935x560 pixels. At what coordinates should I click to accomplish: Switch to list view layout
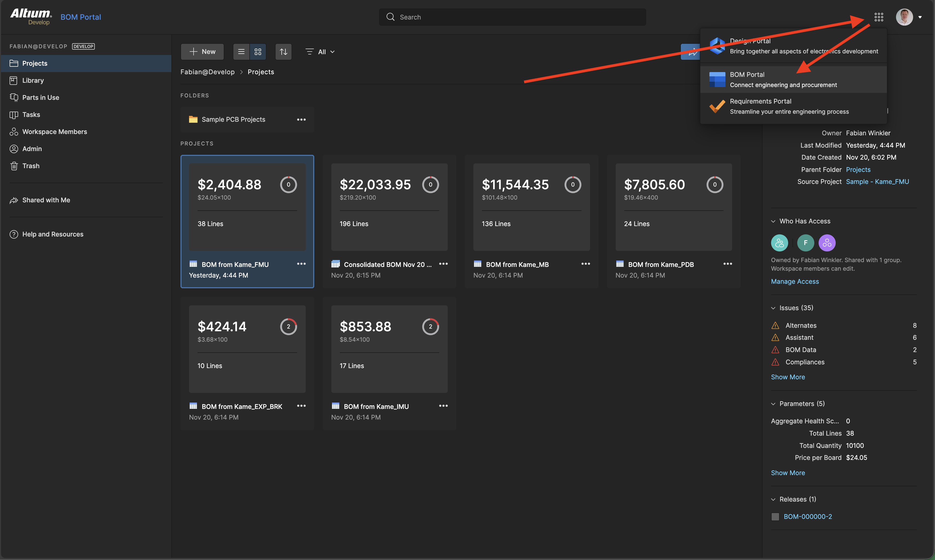pyautogui.click(x=241, y=52)
